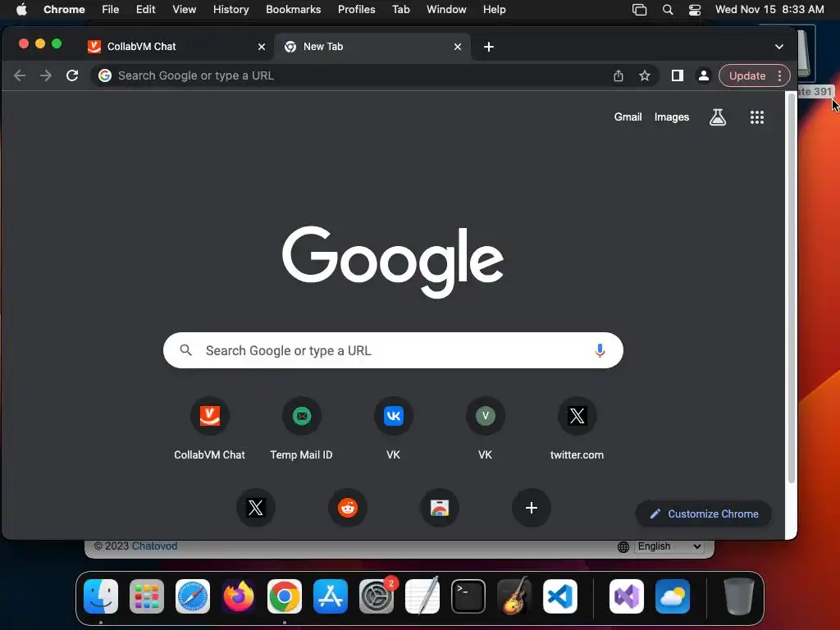Click Customize Chrome button
The height and width of the screenshot is (630, 840).
(x=703, y=514)
